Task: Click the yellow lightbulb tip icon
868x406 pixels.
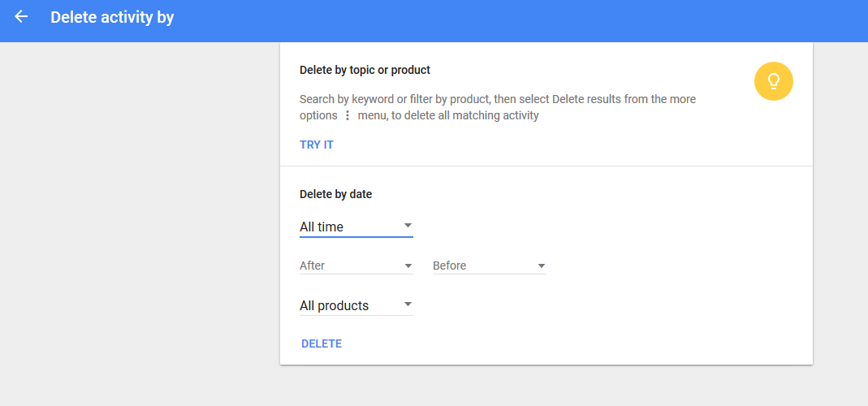Action: (773, 81)
